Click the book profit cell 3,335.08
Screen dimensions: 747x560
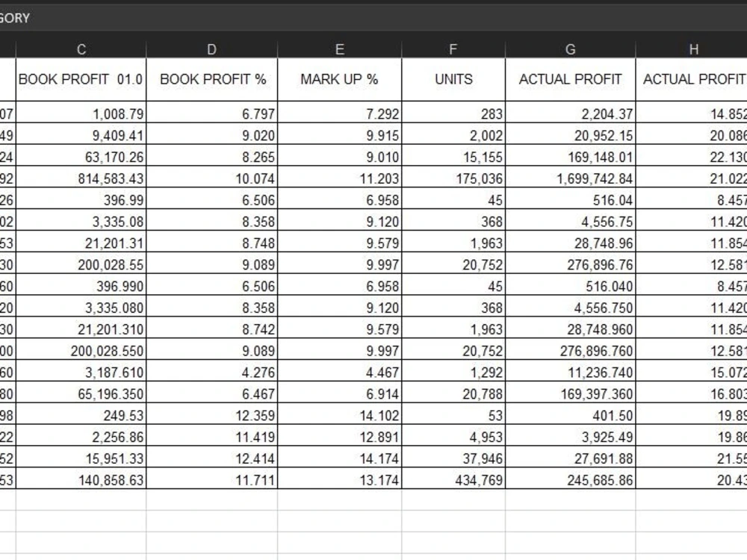coord(81,220)
